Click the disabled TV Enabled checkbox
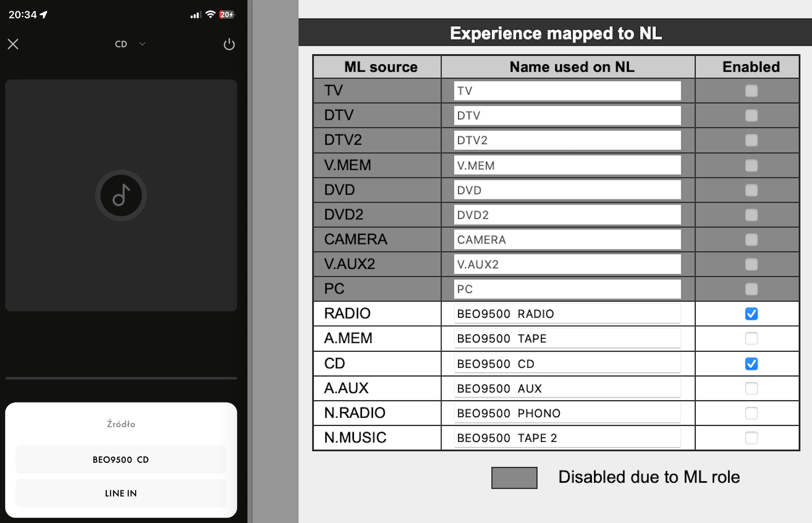 pyautogui.click(x=751, y=90)
